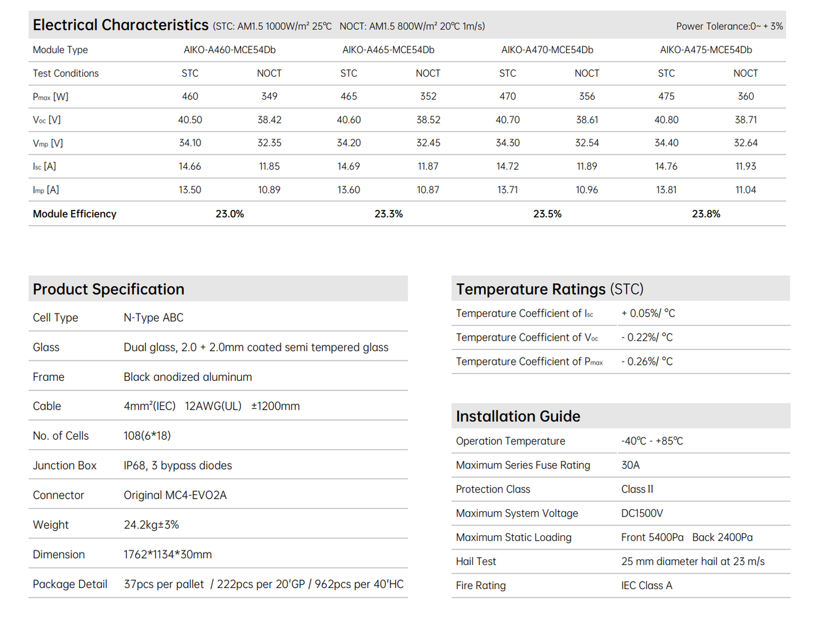827x644 pixels.
Task: Select the Voc value '40.80'
Action: coord(666,120)
